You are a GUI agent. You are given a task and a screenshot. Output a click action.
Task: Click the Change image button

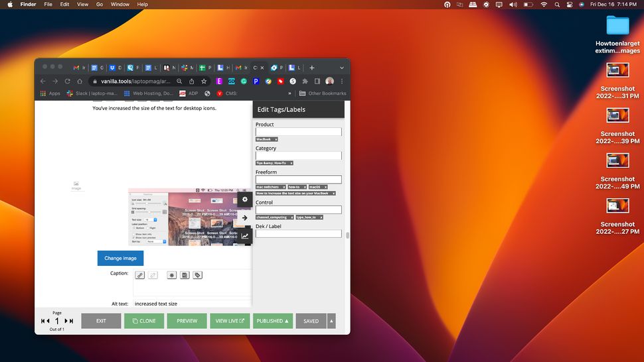pos(120,259)
